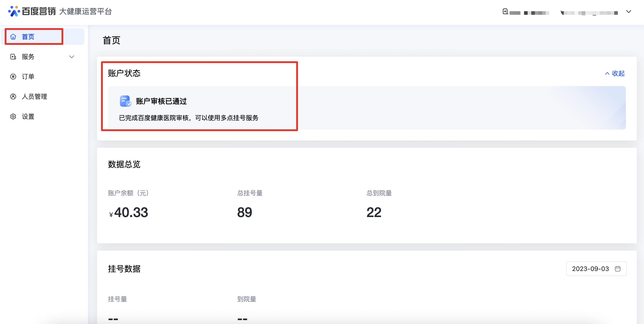Image resolution: width=644 pixels, height=324 pixels.
Task: Click 账户审核已通过 status banner
Action: [161, 101]
